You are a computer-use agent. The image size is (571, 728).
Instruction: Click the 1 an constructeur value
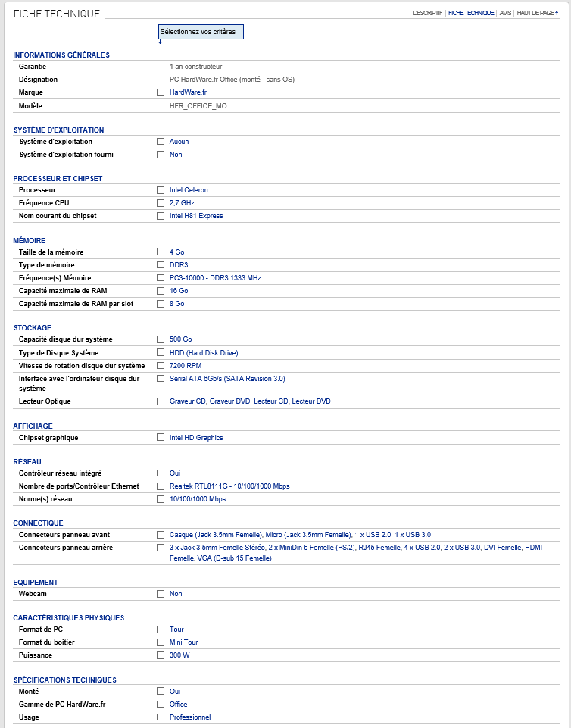196,67
